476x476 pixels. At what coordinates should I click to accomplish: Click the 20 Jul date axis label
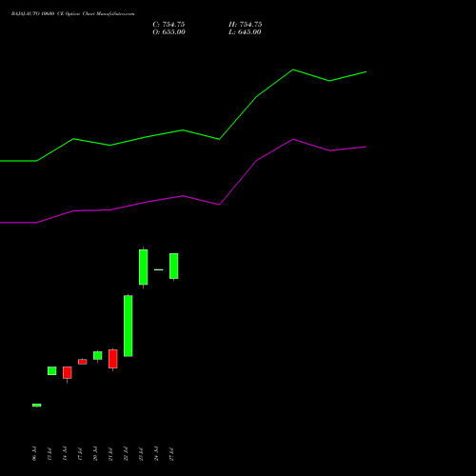tap(95, 453)
